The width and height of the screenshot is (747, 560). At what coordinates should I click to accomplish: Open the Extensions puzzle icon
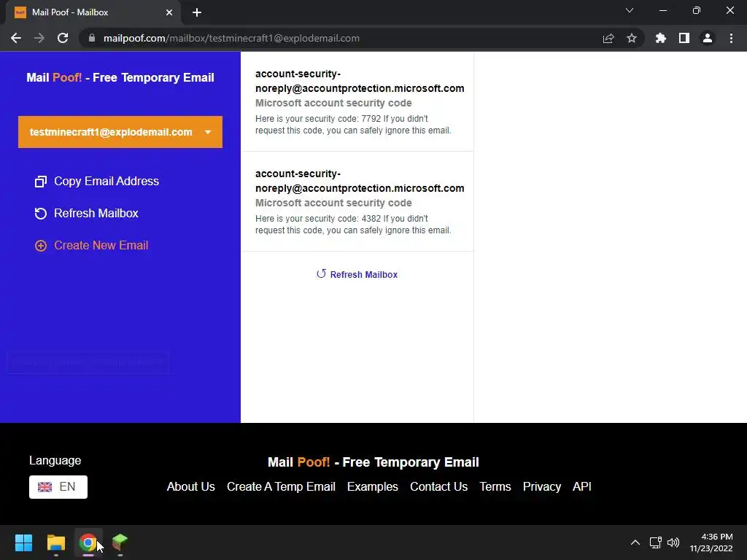tap(661, 38)
